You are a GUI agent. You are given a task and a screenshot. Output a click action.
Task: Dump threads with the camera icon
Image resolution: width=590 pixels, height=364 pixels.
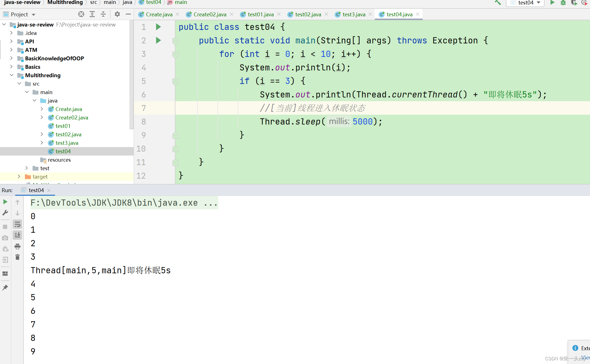click(x=5, y=238)
